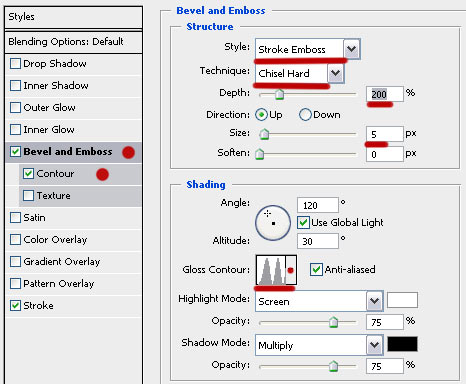Viewport: 466px width, 384px height.
Task: Open the Outer Glow settings row
Action: [74, 107]
